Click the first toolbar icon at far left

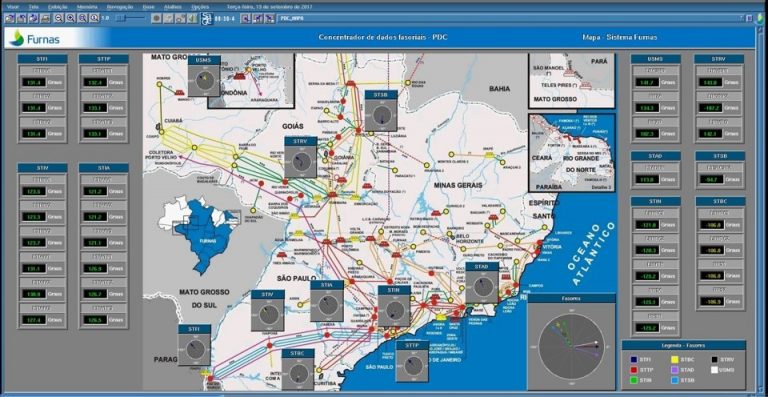click(x=8, y=18)
